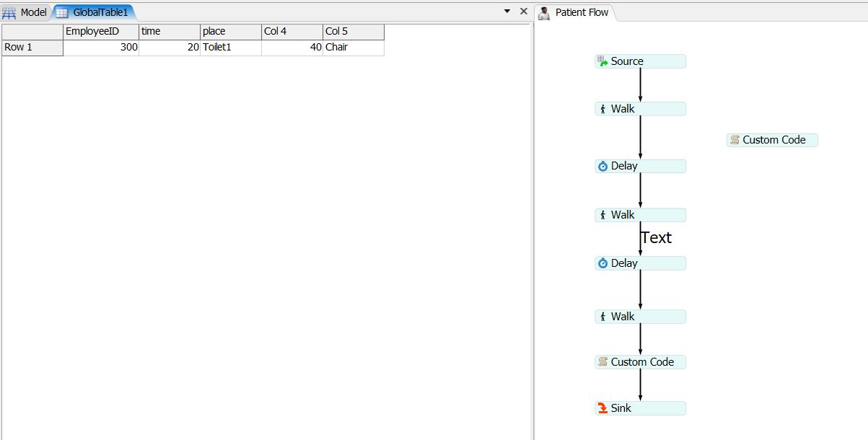Click walking person icon of Walk below Source
This screenshot has height=440, width=868.
(602, 109)
